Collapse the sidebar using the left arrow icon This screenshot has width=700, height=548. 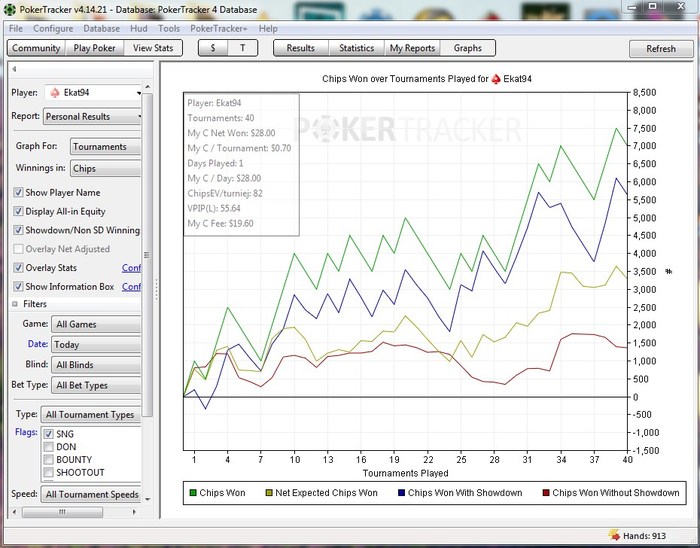click(14, 69)
